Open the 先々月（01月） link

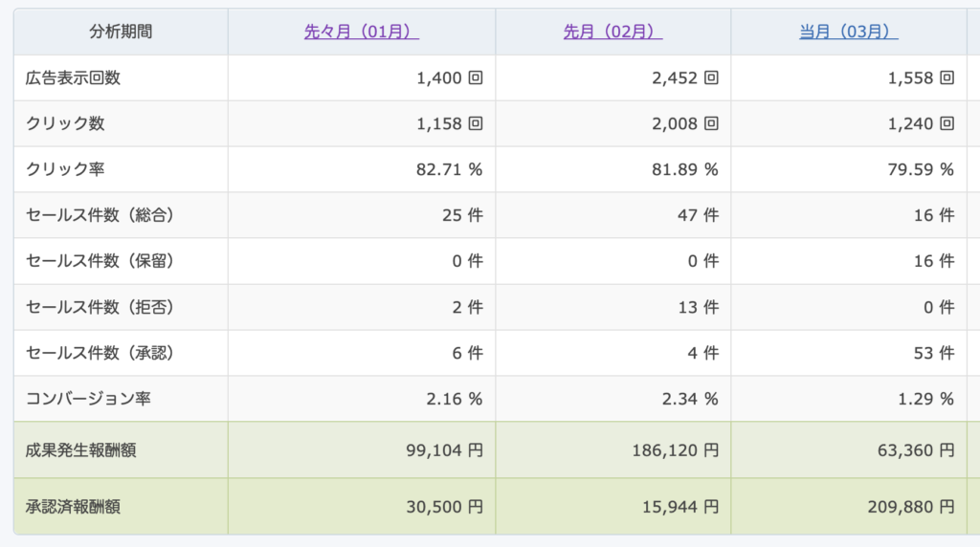361,32
